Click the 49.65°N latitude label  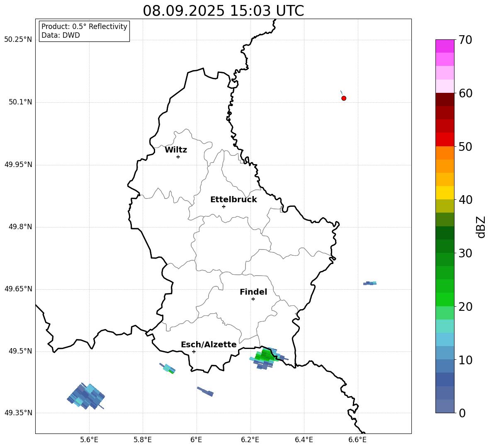(x=18, y=288)
